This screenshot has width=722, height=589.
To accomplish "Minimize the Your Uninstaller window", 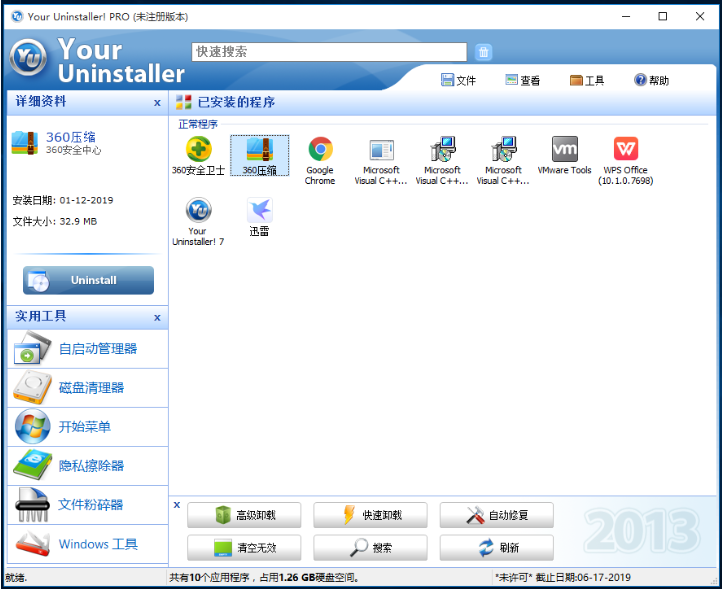I will pos(626,17).
